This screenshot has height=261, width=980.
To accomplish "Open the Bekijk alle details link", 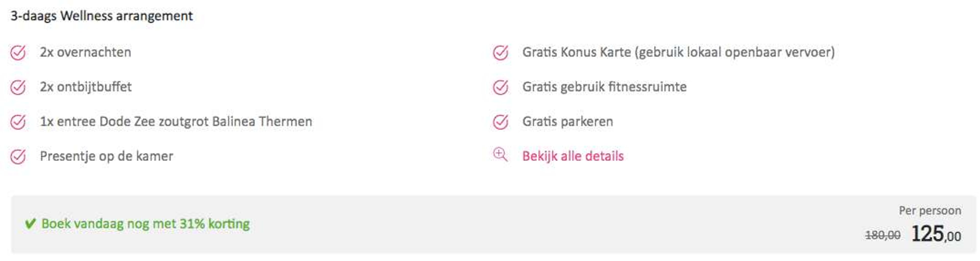I will pos(573,156).
